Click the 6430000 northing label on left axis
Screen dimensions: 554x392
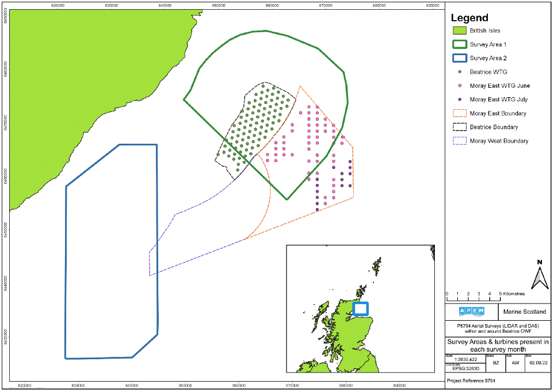tap(5, 337)
